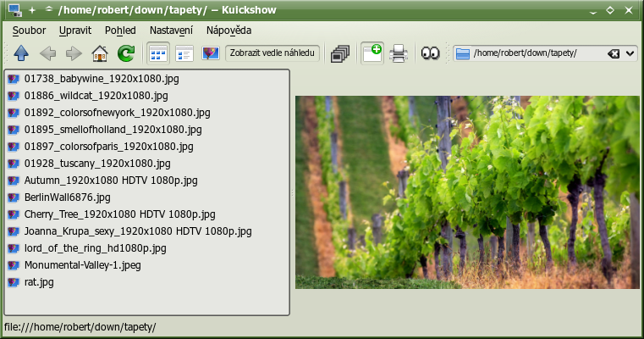Select file BerlinWall6876.jpg

pyautogui.click(x=68, y=197)
